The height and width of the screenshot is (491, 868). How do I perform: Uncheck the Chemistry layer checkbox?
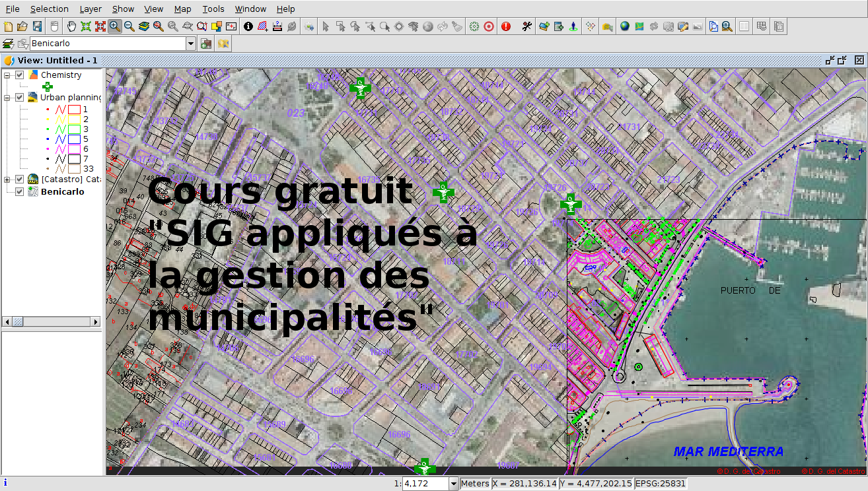coord(20,75)
